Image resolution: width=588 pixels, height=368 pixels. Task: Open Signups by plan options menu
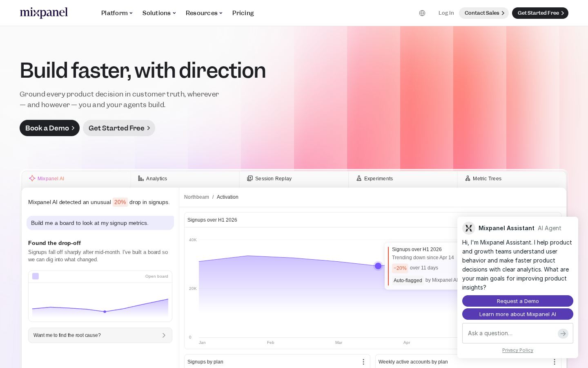(x=363, y=362)
